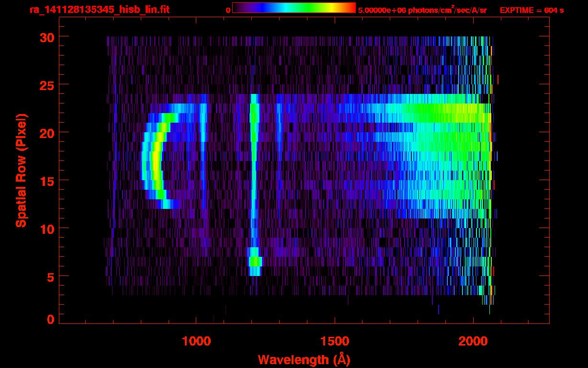Click the rainbow color scale bar
Image resolution: width=588 pixels, height=368 pixels.
tap(294, 8)
